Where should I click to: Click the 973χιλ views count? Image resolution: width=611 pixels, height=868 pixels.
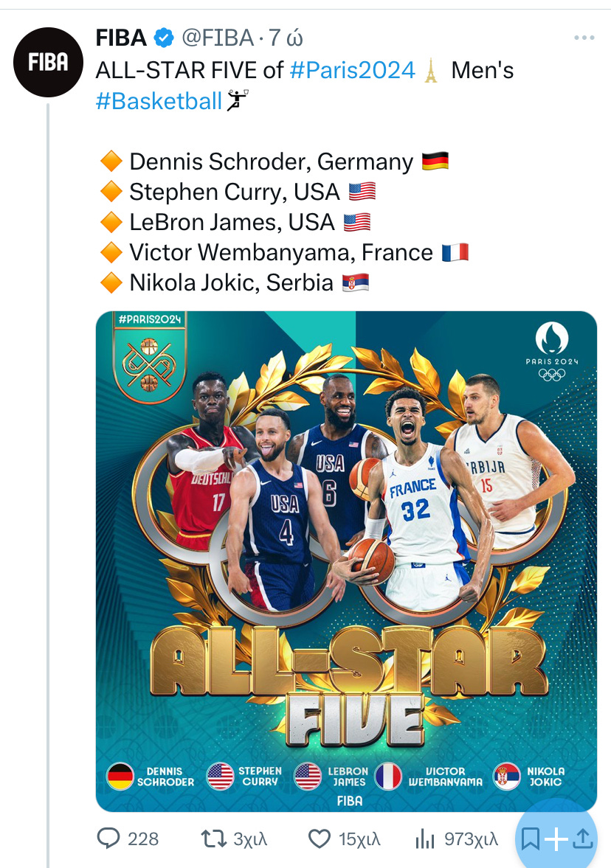[472, 839]
